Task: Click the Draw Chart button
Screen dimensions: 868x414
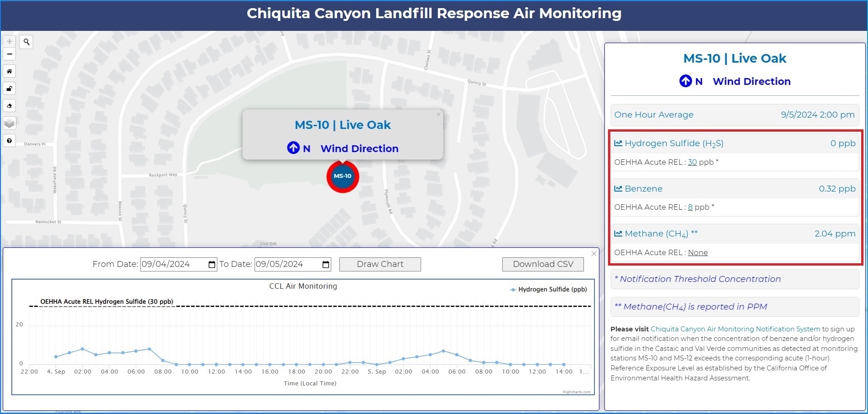Action: pyautogui.click(x=380, y=264)
